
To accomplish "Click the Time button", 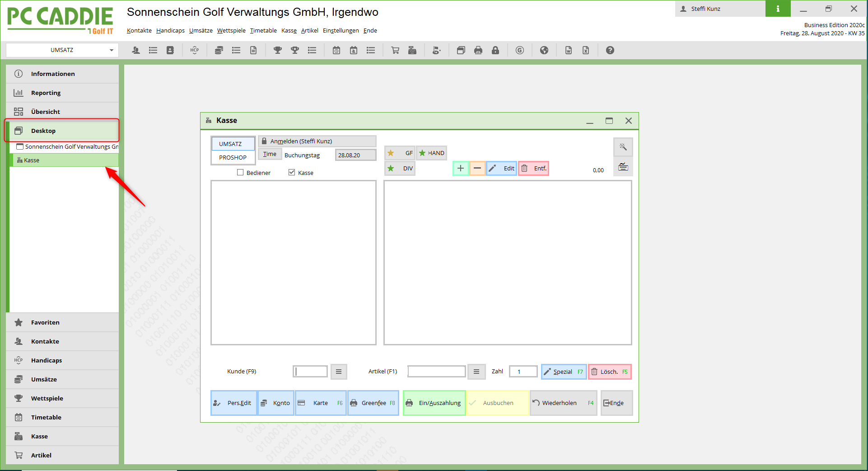I will click(270, 154).
